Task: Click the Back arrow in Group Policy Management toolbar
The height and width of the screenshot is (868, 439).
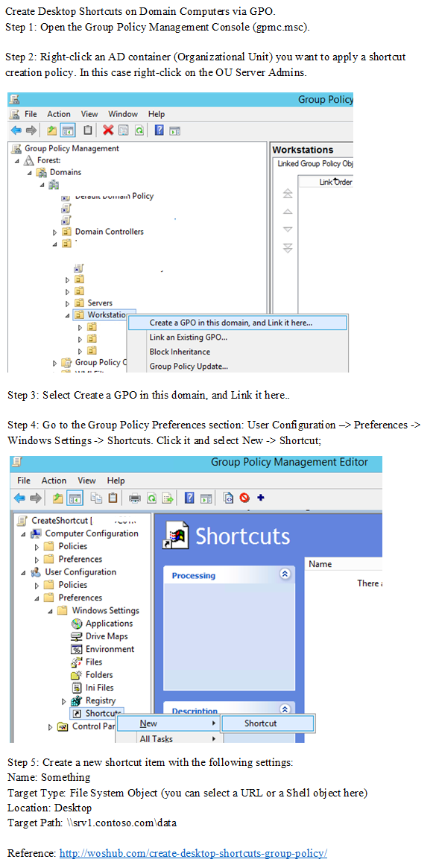Action: 16,130
